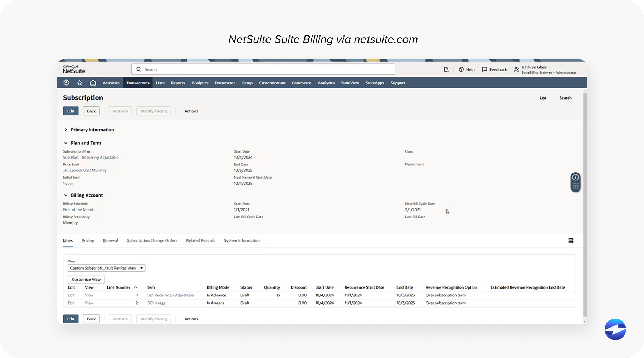Open the Support menu
Viewport: 644px width, 358px height.
tap(398, 83)
